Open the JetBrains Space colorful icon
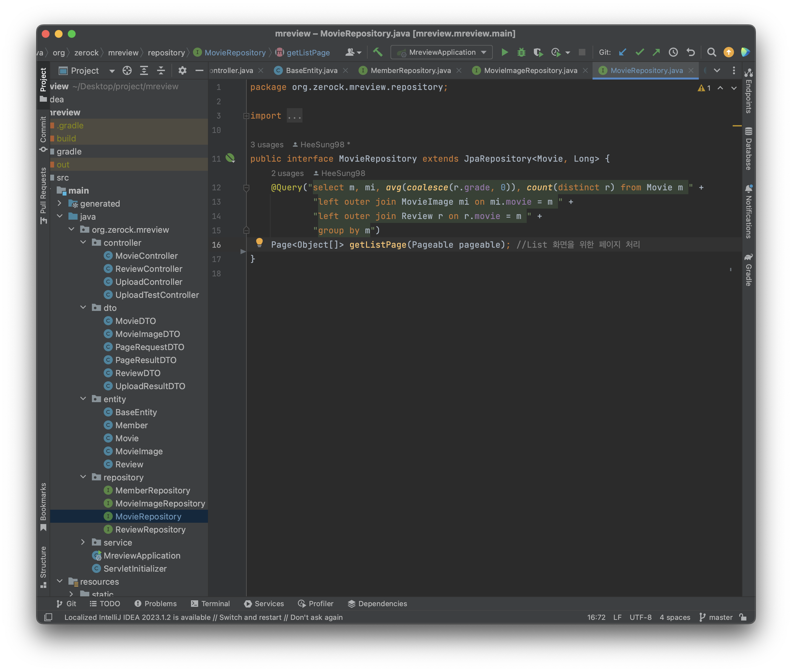 pyautogui.click(x=745, y=52)
